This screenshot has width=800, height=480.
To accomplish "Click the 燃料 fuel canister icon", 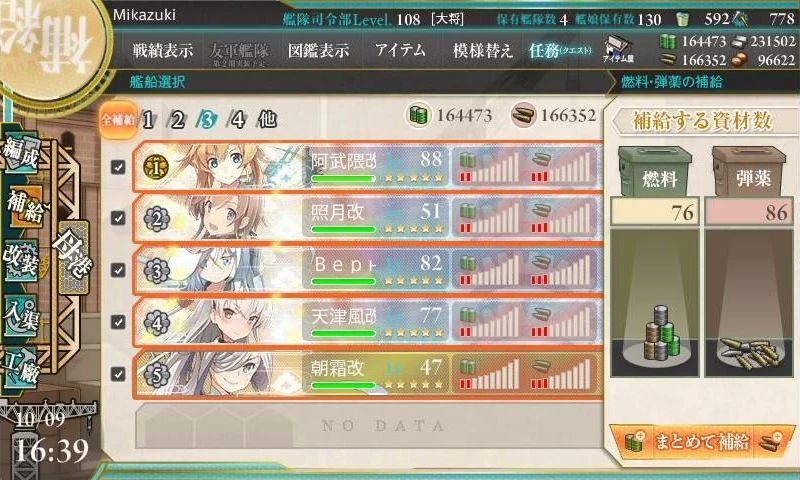I will coord(655,171).
